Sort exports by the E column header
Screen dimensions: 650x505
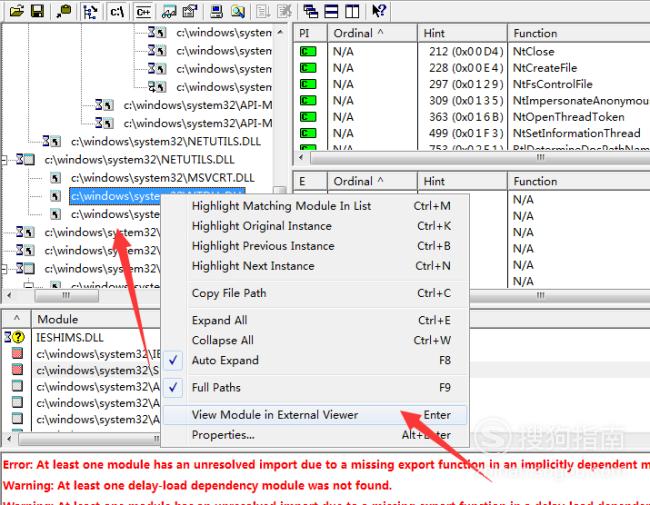coord(310,181)
